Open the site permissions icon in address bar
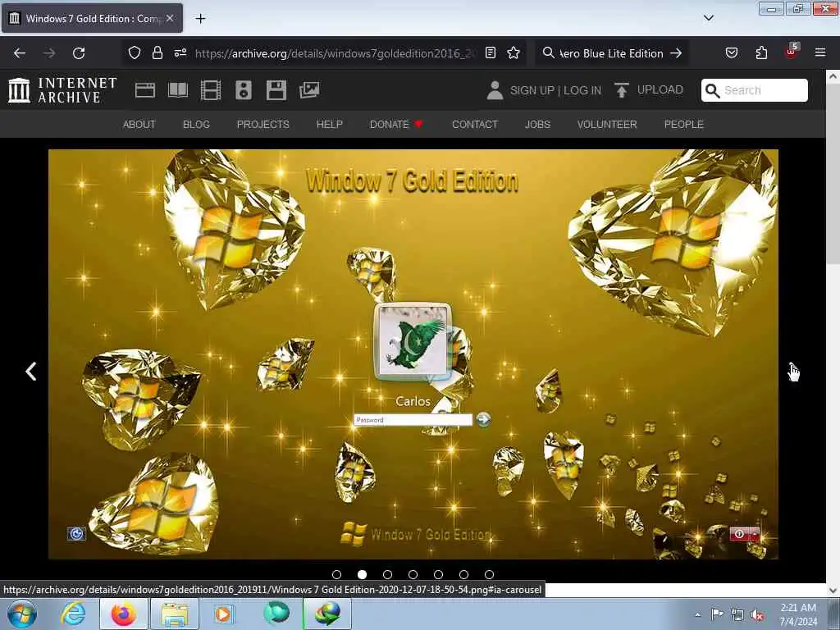Screen dimensions: 840x630 pyautogui.click(x=180, y=52)
